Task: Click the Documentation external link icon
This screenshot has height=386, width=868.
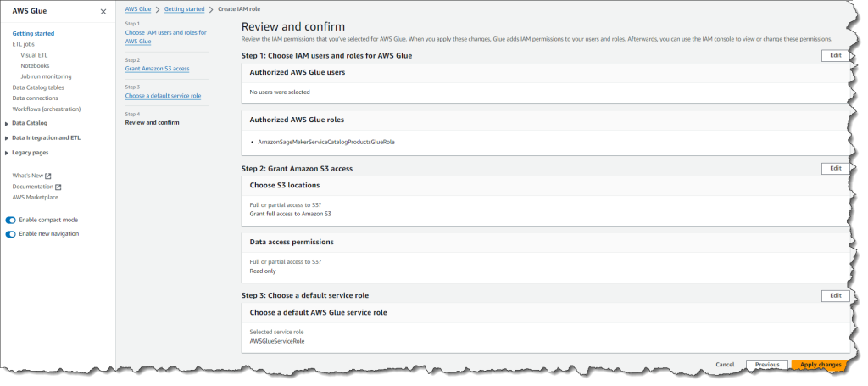Action: pyautogui.click(x=58, y=187)
